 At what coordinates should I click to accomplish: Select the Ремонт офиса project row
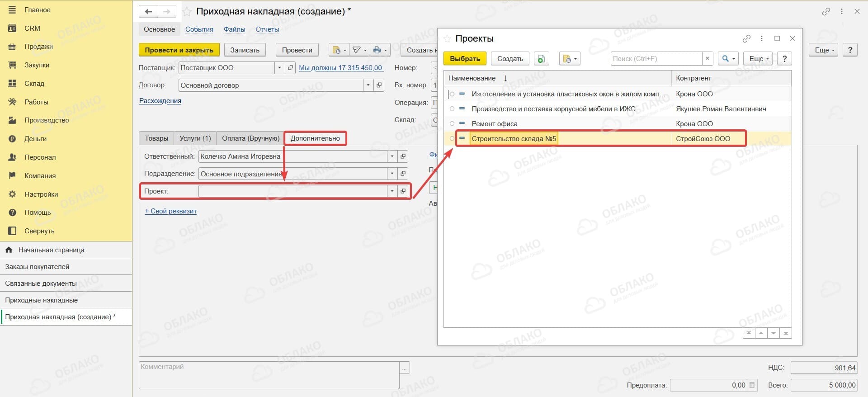(x=618, y=123)
